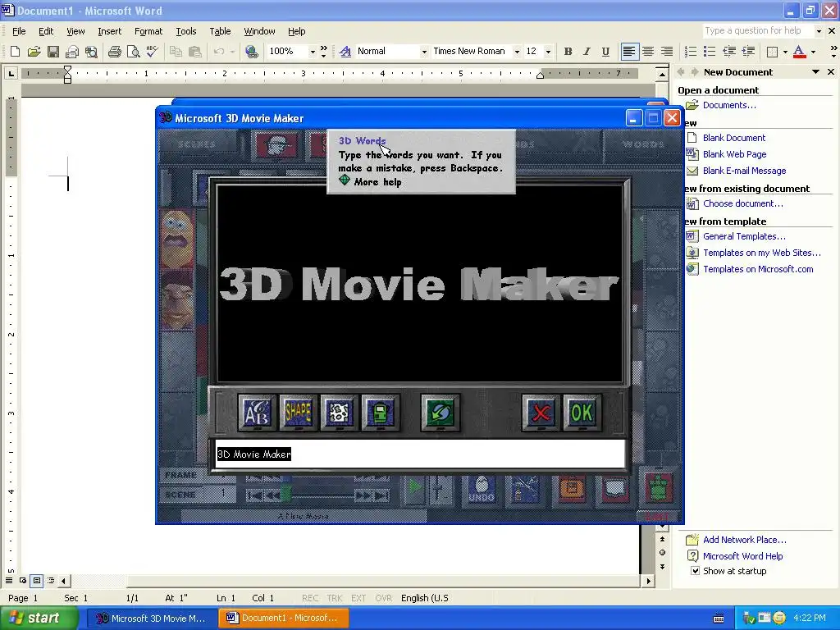The image size is (840, 630).
Task: Open the border style dropdown arrow
Action: [x=785, y=52]
